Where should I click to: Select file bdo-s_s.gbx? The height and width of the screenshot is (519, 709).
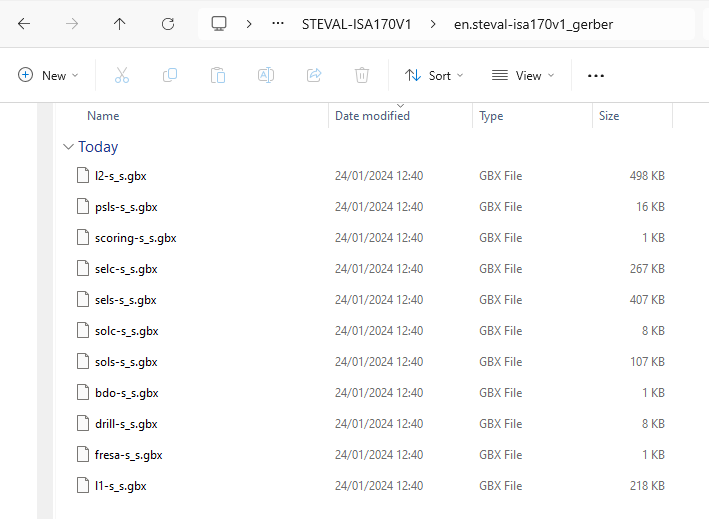pos(126,393)
